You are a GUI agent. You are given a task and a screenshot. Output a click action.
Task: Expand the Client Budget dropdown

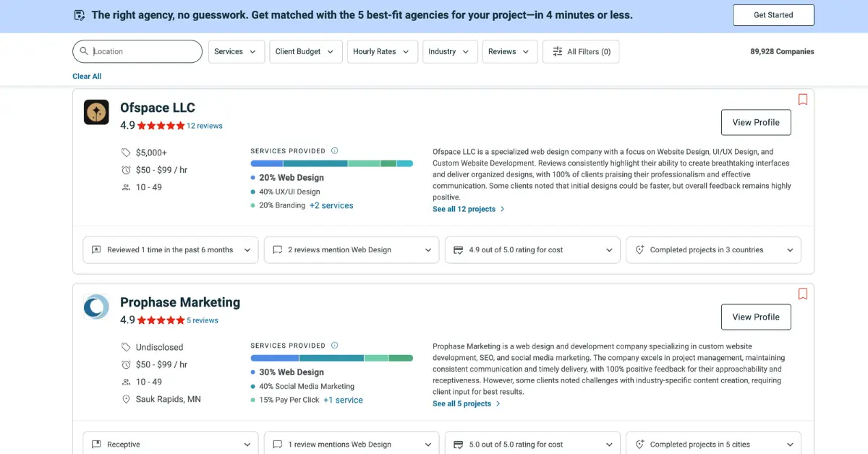(x=305, y=51)
